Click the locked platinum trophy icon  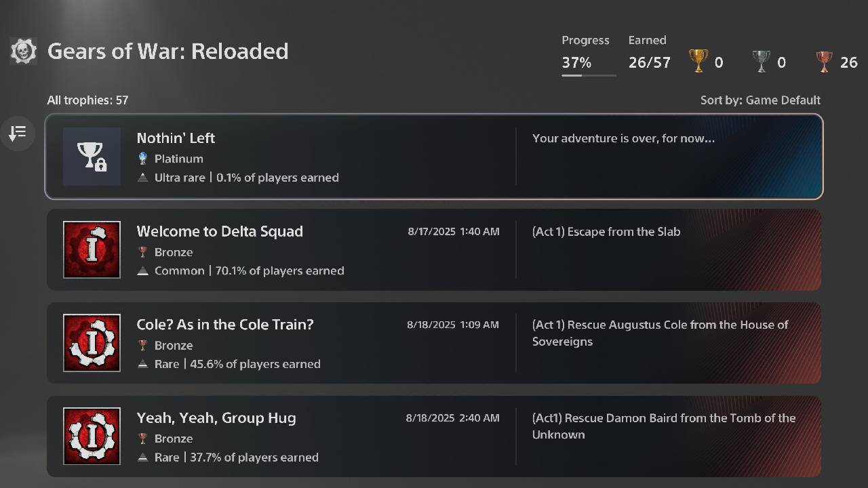pyautogui.click(x=92, y=157)
